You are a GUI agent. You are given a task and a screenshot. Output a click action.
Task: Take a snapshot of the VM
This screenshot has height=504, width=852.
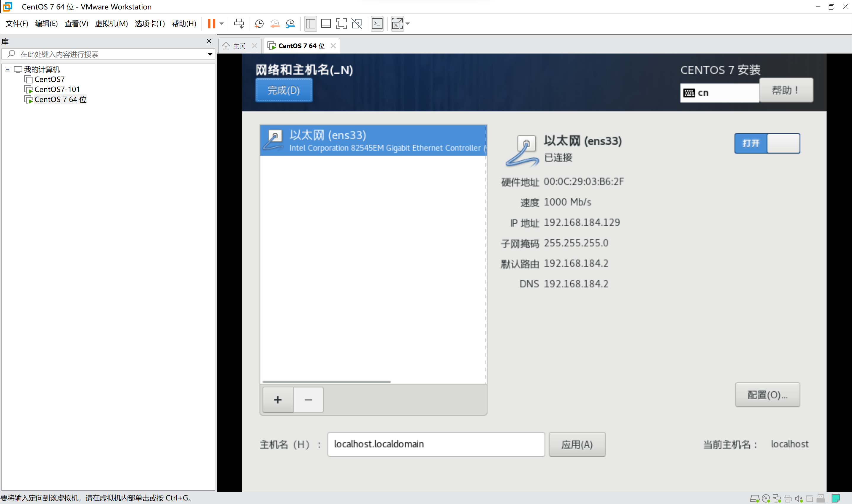(259, 24)
